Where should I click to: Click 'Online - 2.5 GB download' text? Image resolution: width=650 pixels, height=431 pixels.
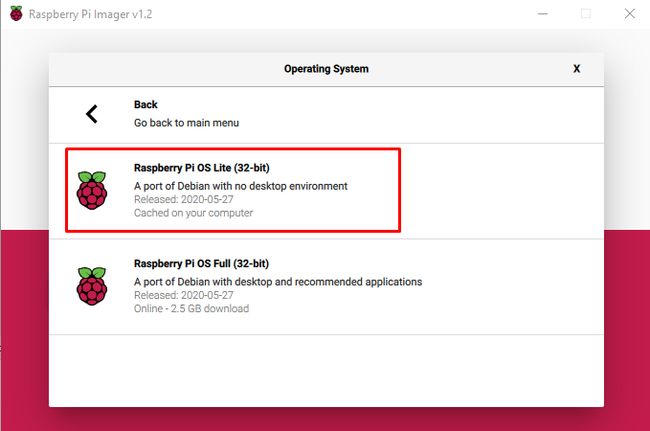pos(192,309)
